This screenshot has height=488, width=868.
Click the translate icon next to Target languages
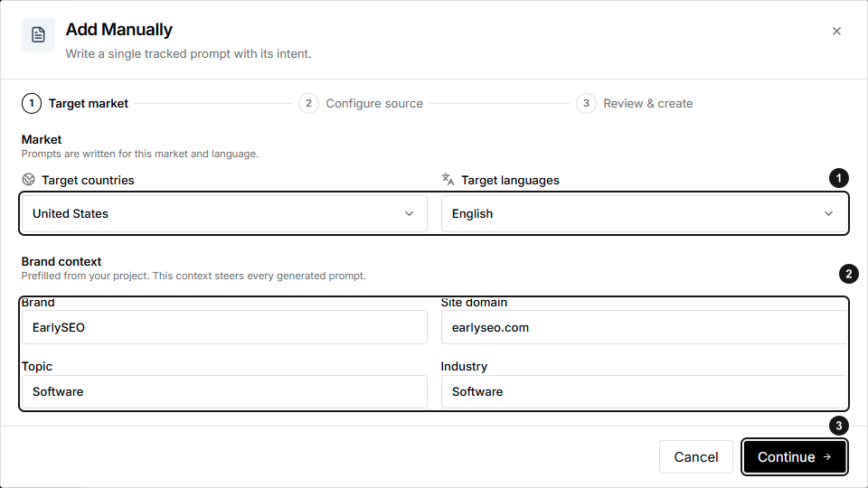448,179
